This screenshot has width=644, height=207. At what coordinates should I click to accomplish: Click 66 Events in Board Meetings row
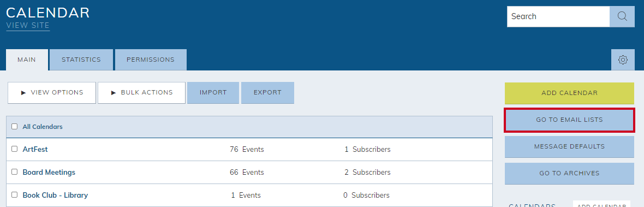tap(247, 172)
